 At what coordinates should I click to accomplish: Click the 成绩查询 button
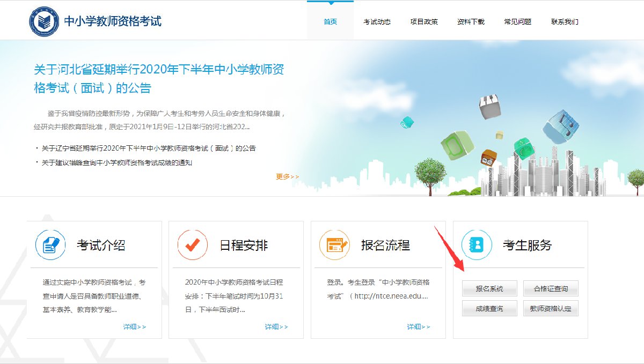489,308
